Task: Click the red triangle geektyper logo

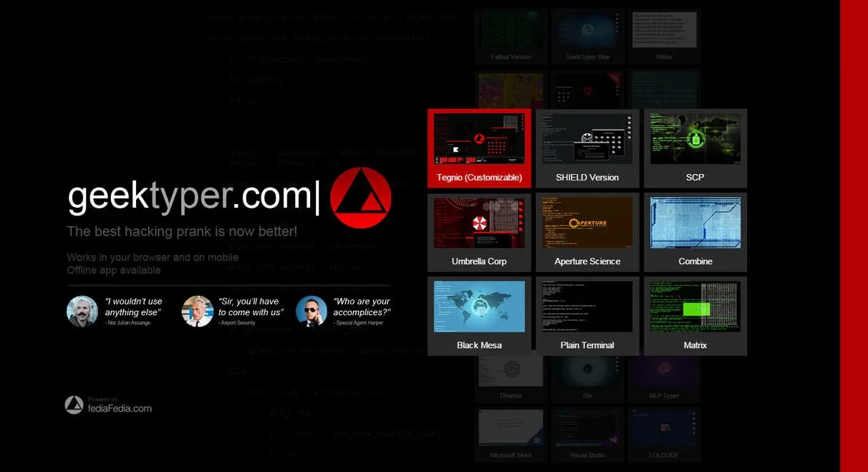Action: 361,198
